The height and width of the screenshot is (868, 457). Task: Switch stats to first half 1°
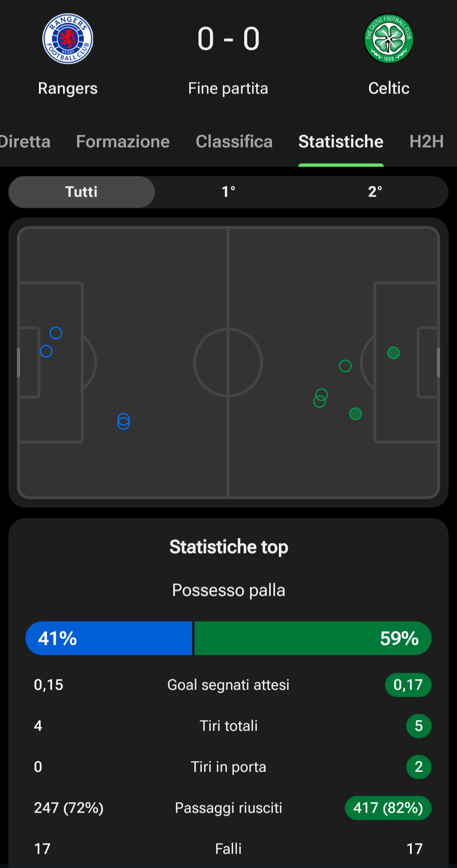(x=228, y=192)
